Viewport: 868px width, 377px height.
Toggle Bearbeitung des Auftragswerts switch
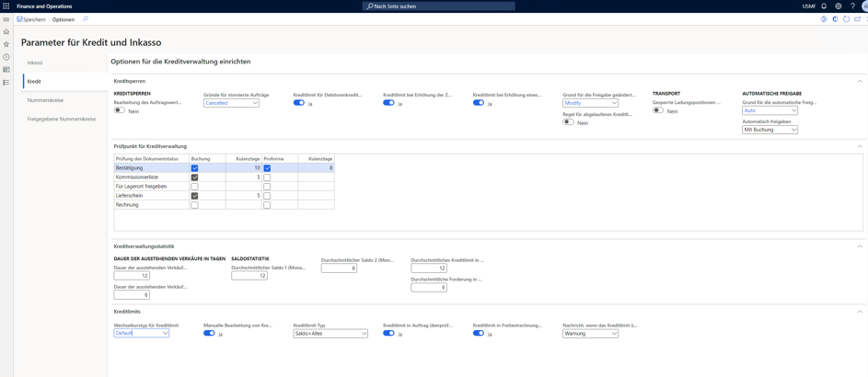120,110
